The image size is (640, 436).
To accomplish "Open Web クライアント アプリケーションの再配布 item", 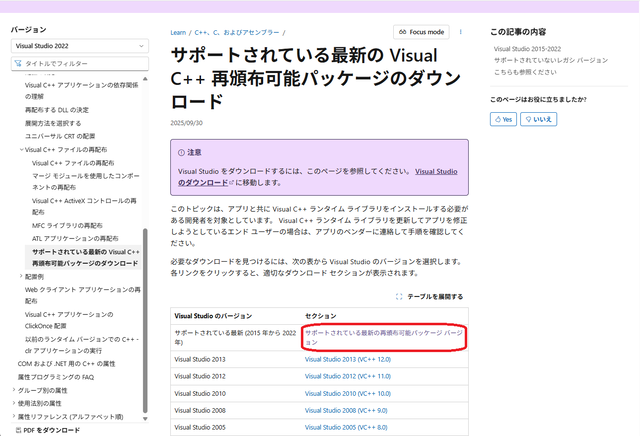I will 82,295.
